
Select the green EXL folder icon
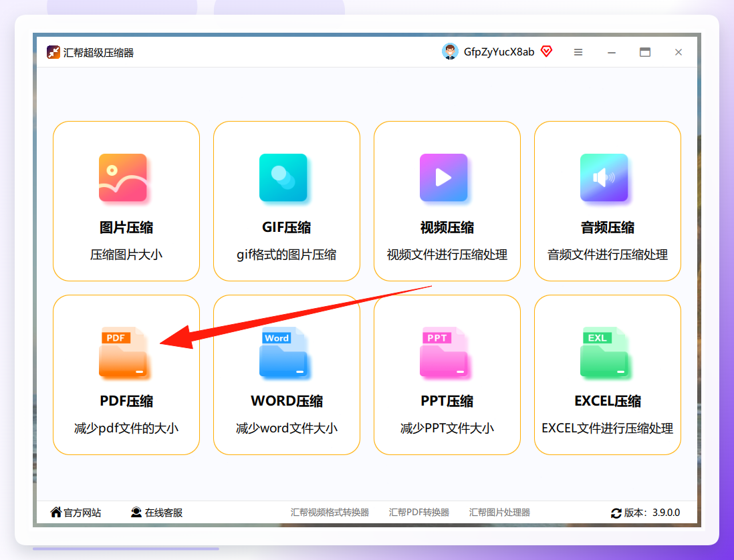(604, 352)
